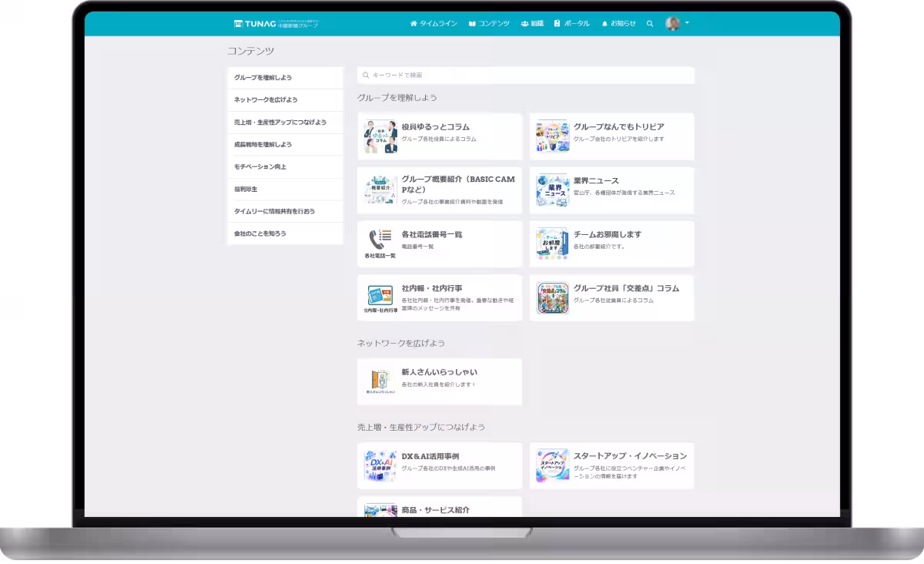Screen dimensions: 924x564
Task: Click the TUNAG logo in the header
Action: click(x=276, y=24)
